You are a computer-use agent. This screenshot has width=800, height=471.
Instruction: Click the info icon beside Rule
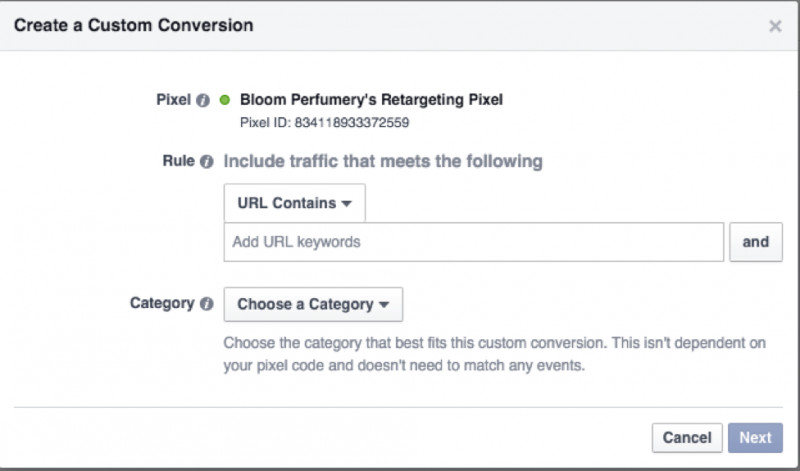[206, 162]
